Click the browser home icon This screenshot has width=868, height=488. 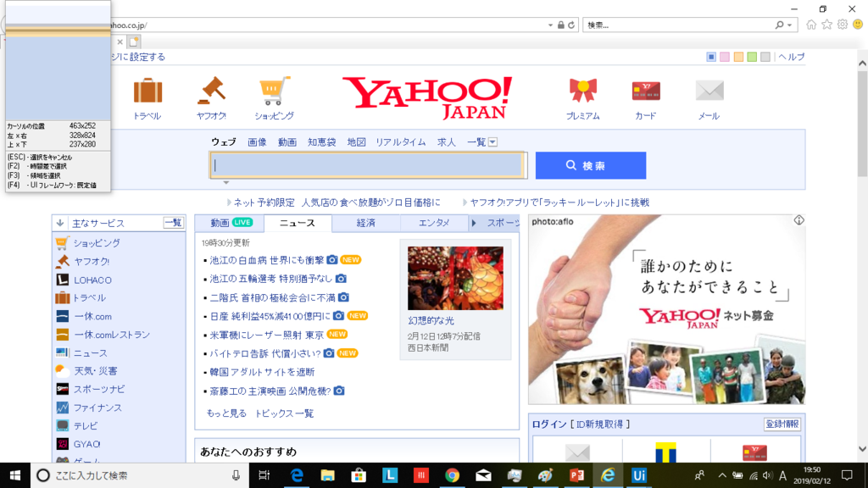pos(811,25)
